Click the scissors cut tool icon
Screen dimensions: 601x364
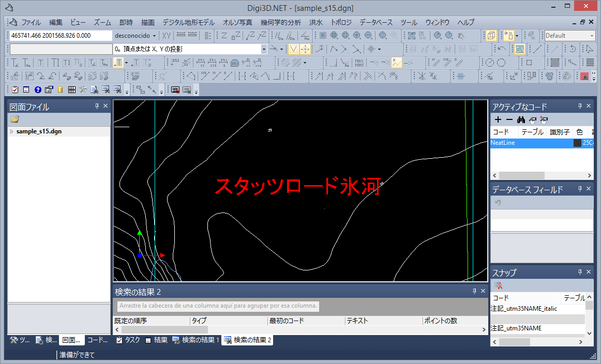click(x=422, y=76)
